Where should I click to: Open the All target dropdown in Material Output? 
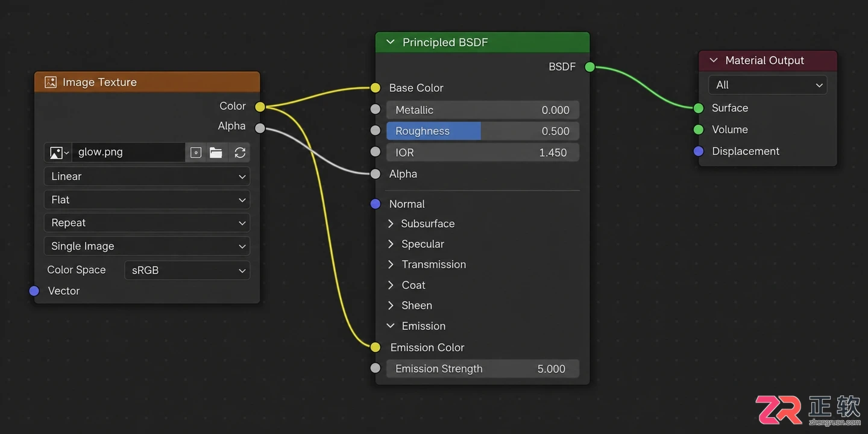(767, 85)
